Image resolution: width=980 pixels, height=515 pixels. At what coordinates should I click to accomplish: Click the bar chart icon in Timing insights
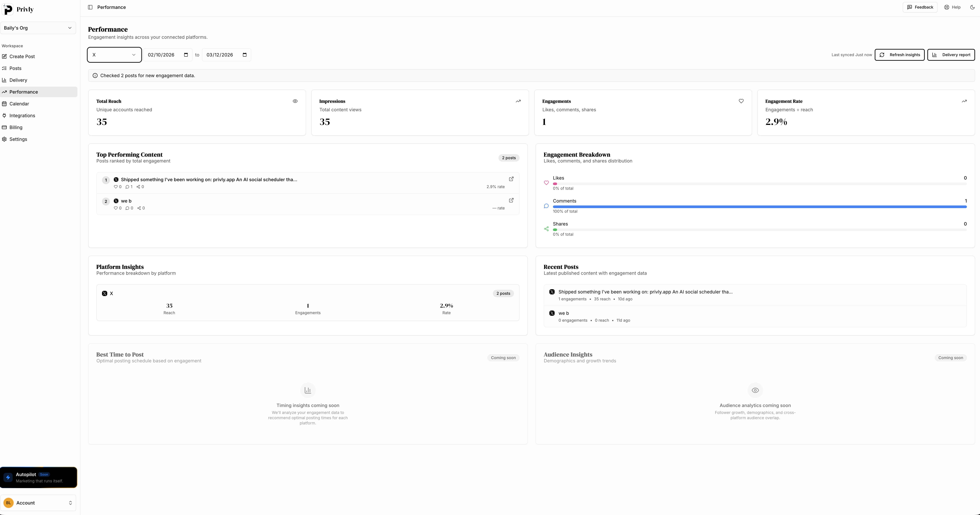pos(308,390)
